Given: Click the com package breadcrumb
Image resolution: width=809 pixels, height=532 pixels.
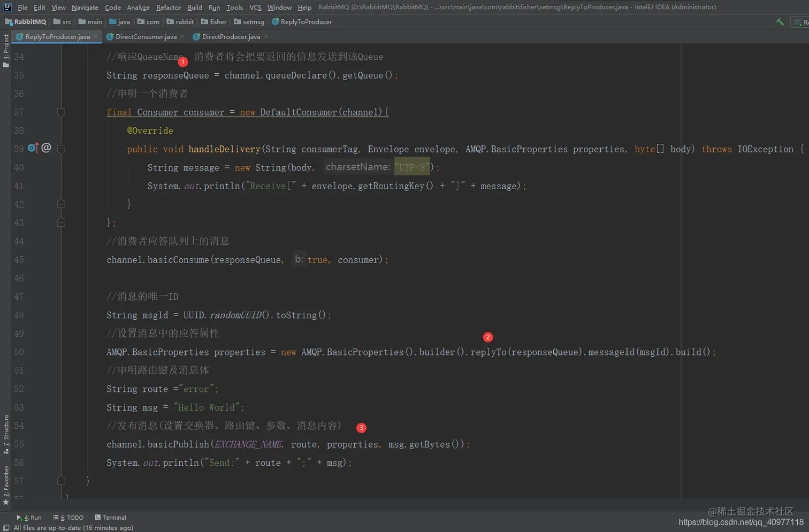Looking at the screenshot, I should (148, 22).
